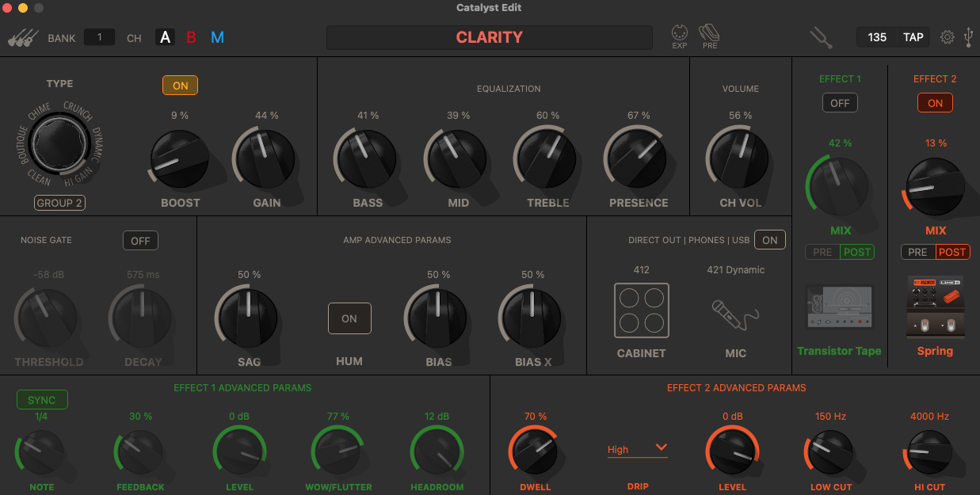Click the BOOST knob
The width and height of the screenshot is (980, 495).
point(179,159)
